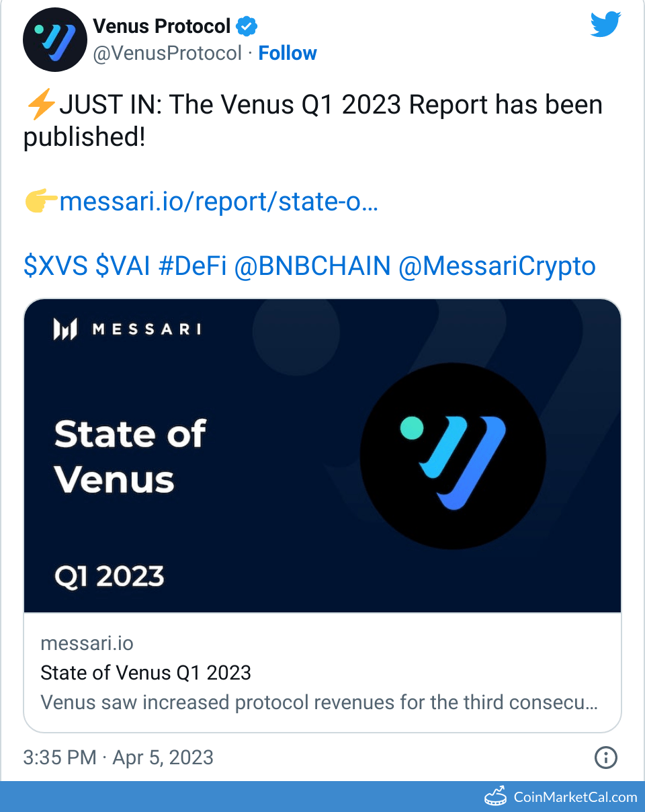This screenshot has height=812, width=645.
Task: Open the @MessariCrypto mention
Action: click(x=497, y=266)
